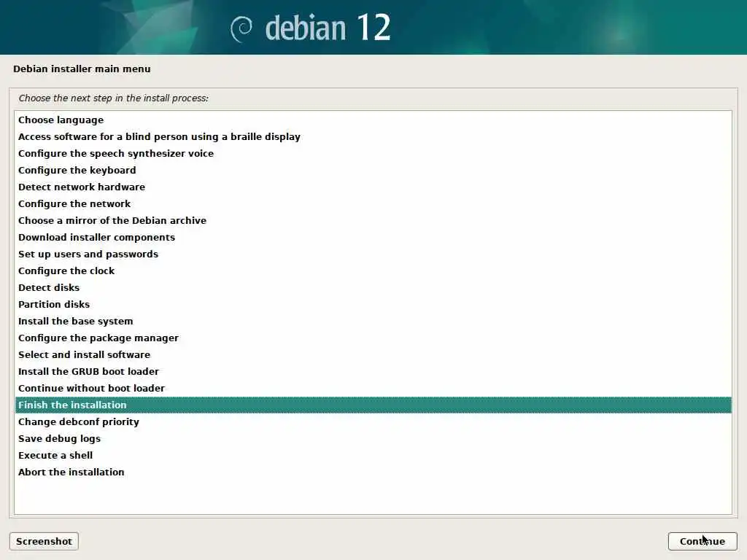Select Choose language menu entry
This screenshot has width=747, height=560.
[373, 120]
